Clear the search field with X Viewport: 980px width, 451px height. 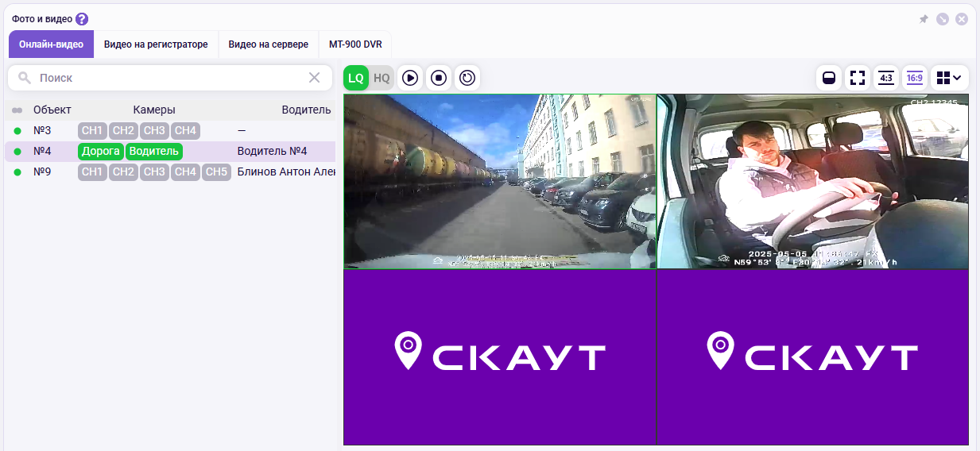(x=315, y=78)
